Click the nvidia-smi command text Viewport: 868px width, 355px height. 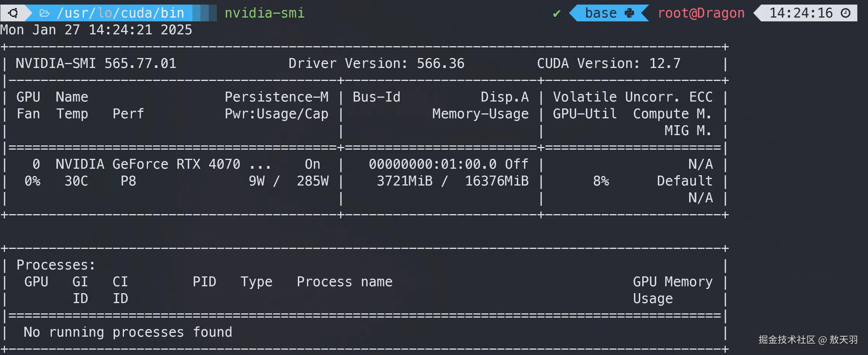coord(264,13)
